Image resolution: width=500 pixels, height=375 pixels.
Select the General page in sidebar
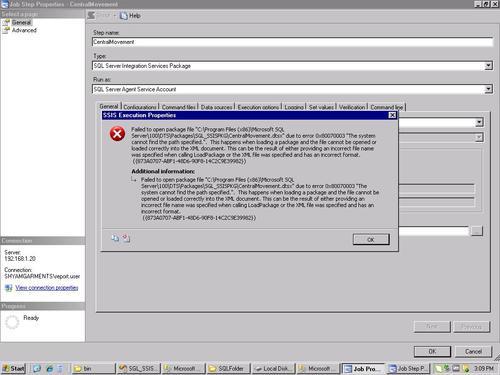[22, 23]
